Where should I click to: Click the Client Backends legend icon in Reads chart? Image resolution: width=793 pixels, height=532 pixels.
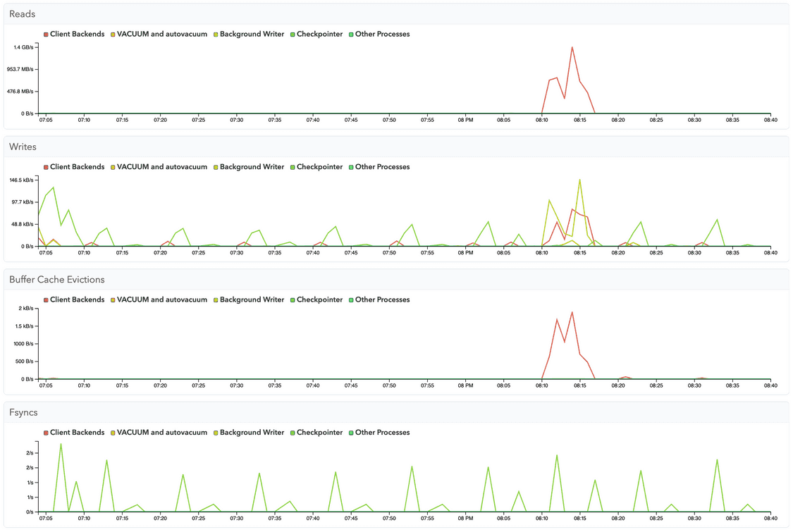[45, 33]
